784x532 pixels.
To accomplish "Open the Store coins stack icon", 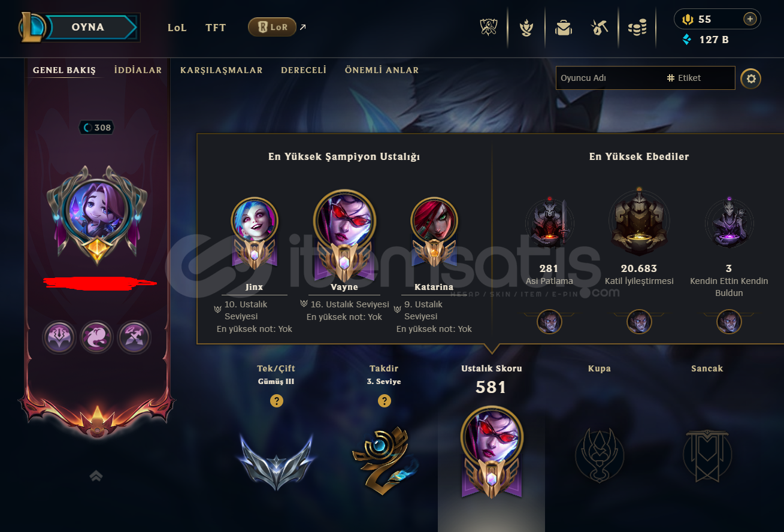I will point(637,28).
